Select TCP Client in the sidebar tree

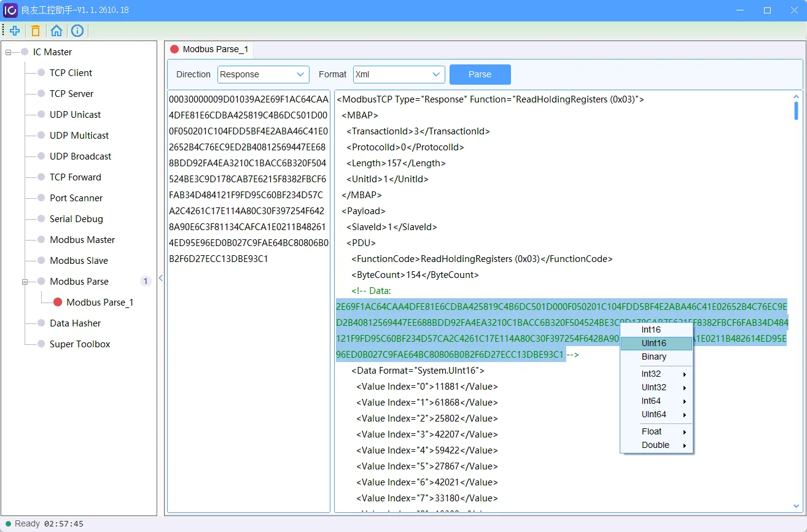(71, 73)
